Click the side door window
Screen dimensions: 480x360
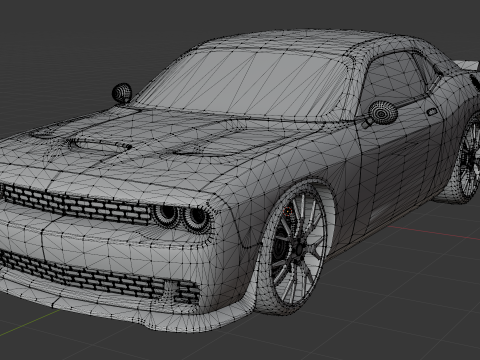tap(395, 80)
